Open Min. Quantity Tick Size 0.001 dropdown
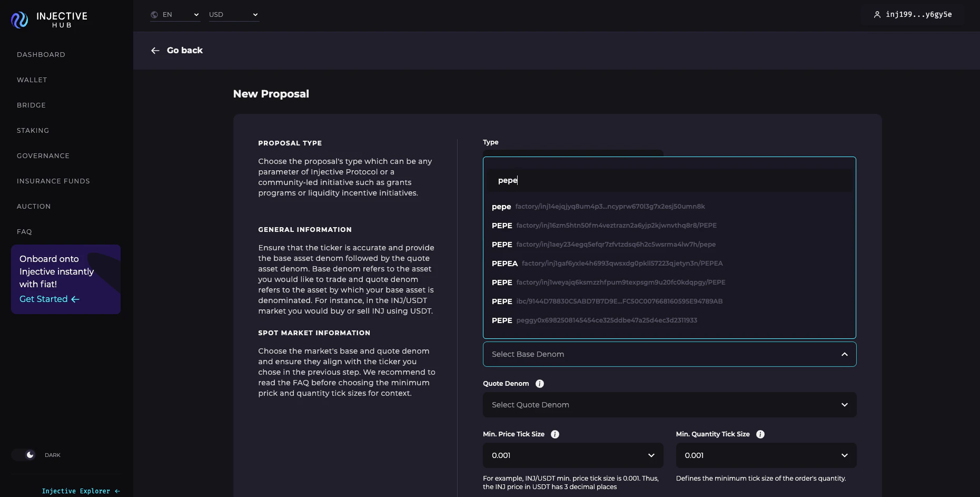Image resolution: width=980 pixels, height=497 pixels. (766, 455)
